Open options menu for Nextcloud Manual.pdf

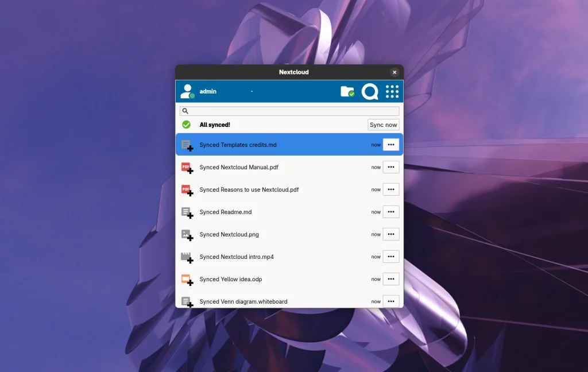(x=391, y=167)
